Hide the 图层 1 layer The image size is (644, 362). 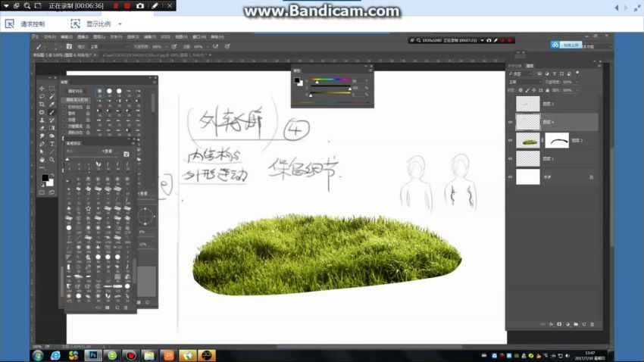511,158
